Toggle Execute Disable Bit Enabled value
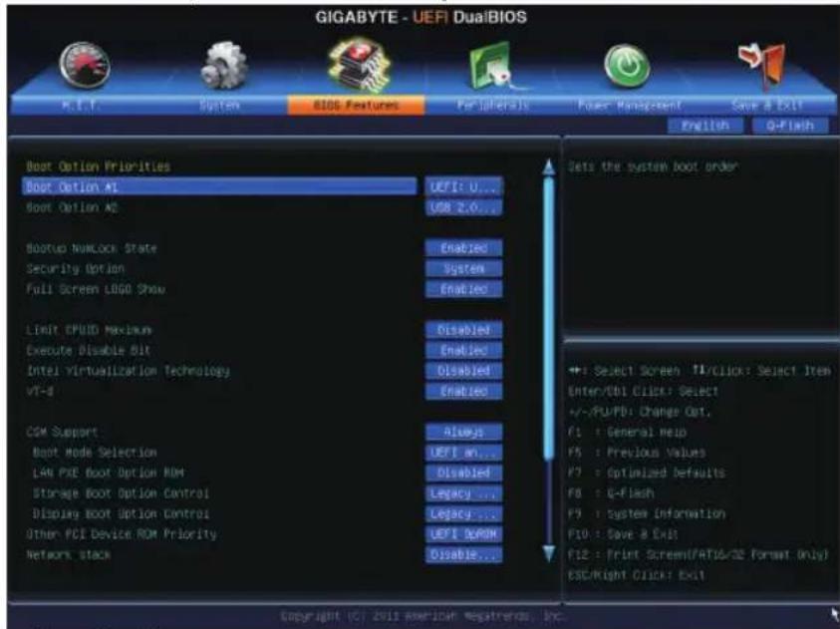 464,351
